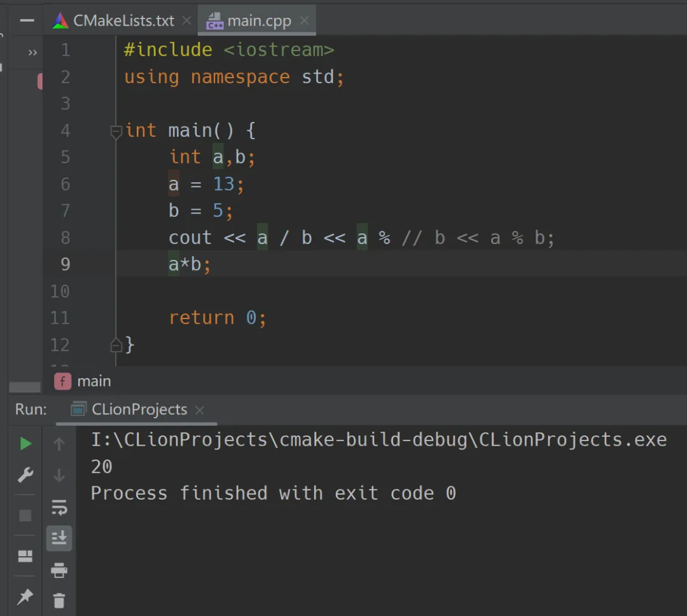Go down the stack trace arrow

(x=59, y=475)
